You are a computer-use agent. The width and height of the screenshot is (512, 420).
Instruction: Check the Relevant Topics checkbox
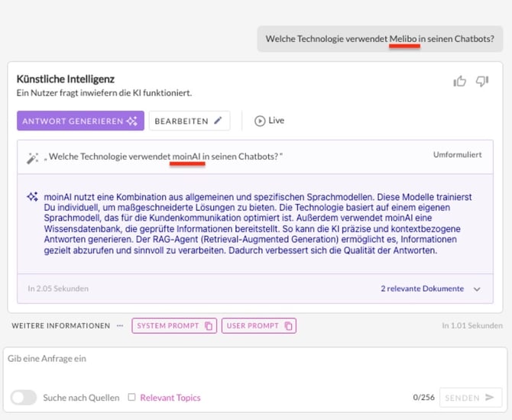click(x=132, y=397)
